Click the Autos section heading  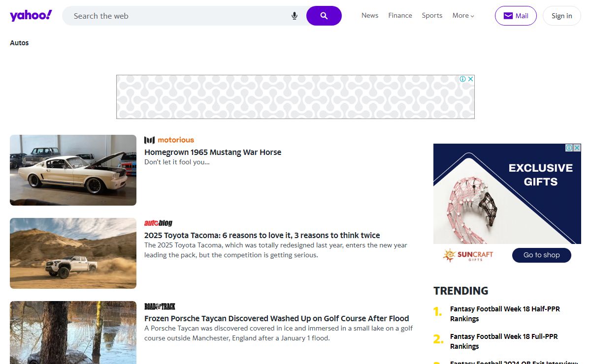19,43
